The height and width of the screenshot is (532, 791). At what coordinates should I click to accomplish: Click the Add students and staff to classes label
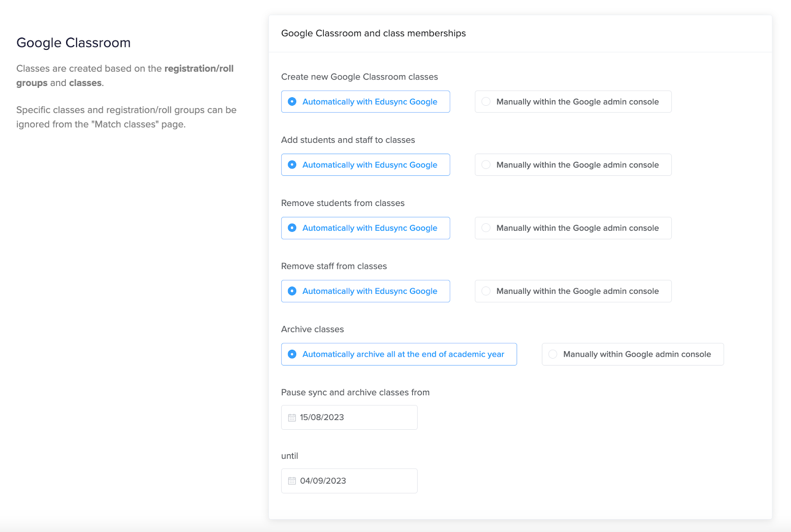pos(348,140)
